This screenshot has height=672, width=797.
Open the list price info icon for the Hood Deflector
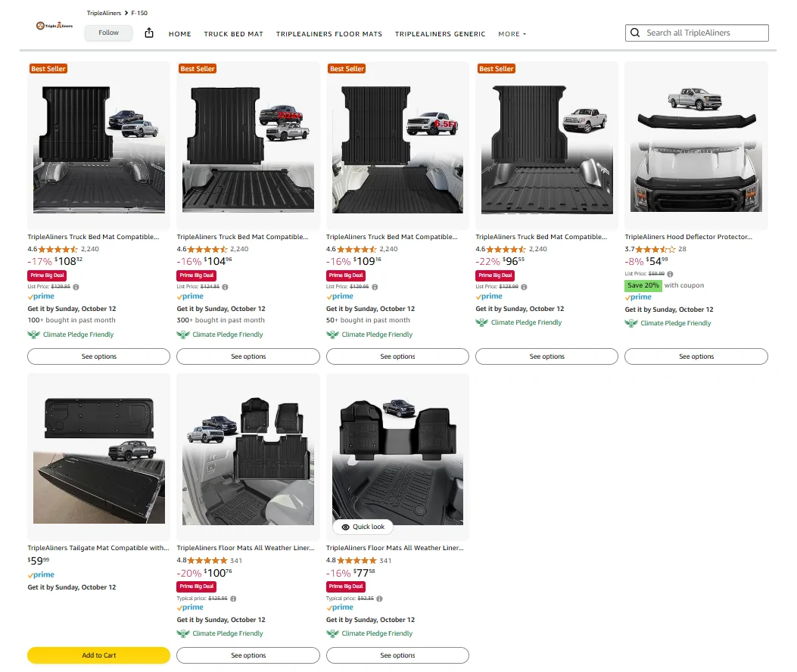[671, 274]
